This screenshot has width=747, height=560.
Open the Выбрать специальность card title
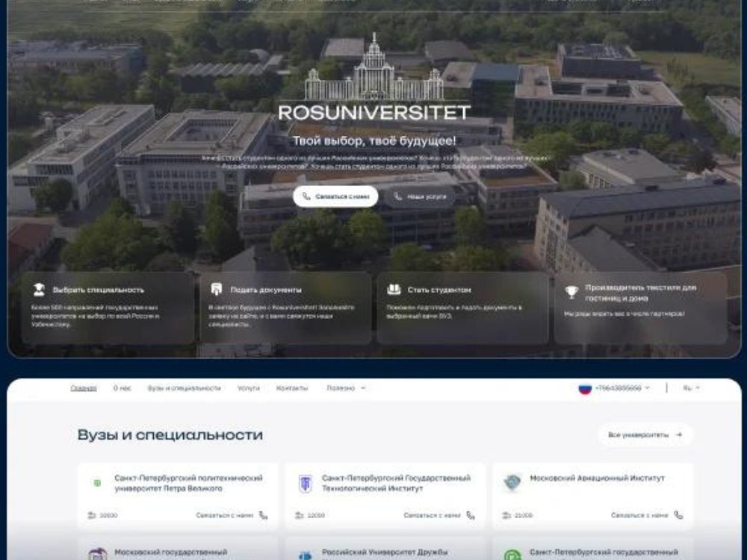[98, 290]
